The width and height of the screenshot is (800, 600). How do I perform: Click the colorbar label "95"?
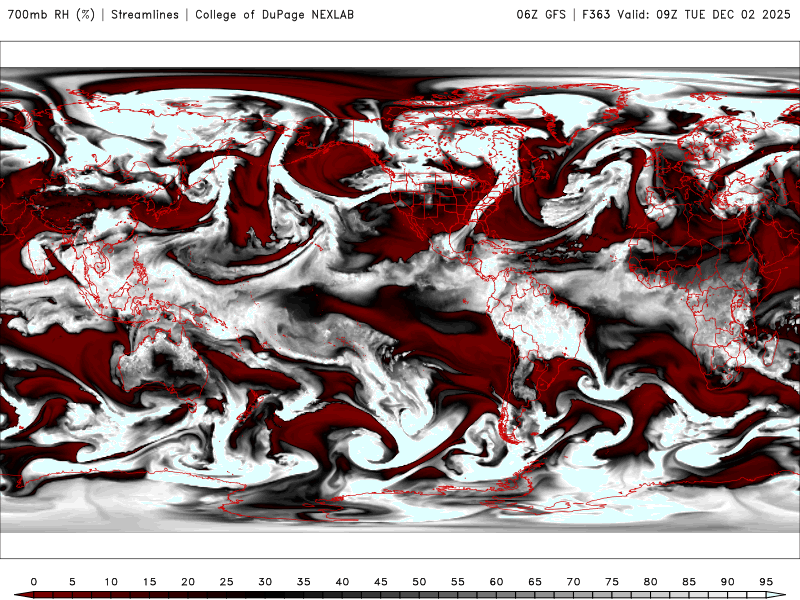[x=766, y=582]
